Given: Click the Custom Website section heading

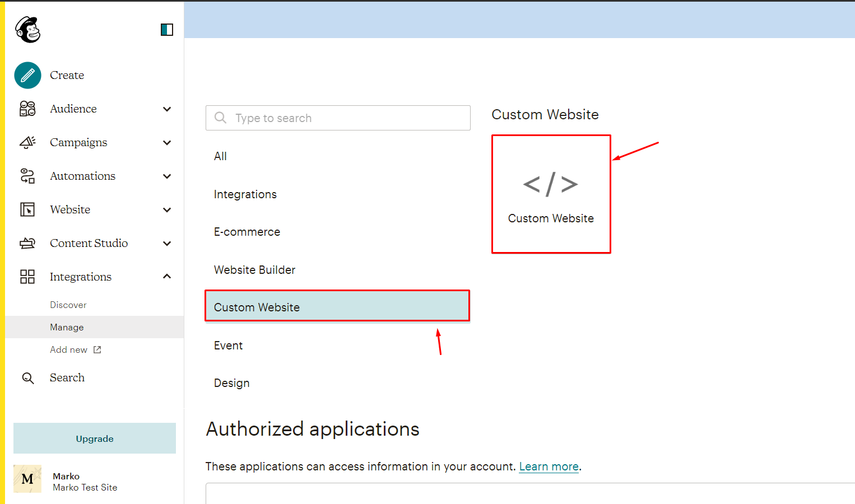Looking at the screenshot, I should [545, 115].
